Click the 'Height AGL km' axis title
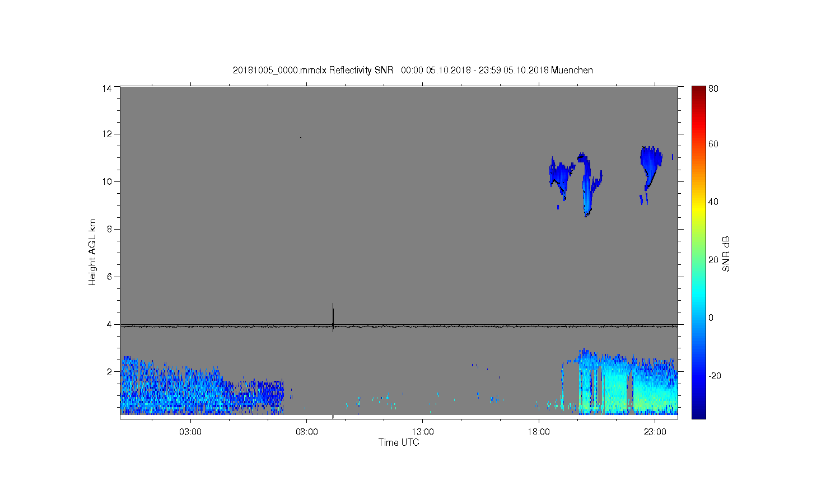The height and width of the screenshot is (504, 840). pos(92,252)
